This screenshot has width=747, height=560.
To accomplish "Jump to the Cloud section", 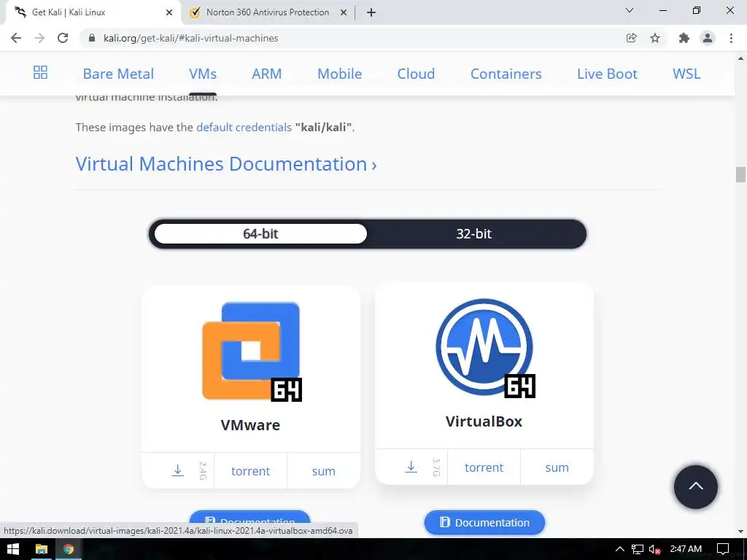I will pos(416,74).
